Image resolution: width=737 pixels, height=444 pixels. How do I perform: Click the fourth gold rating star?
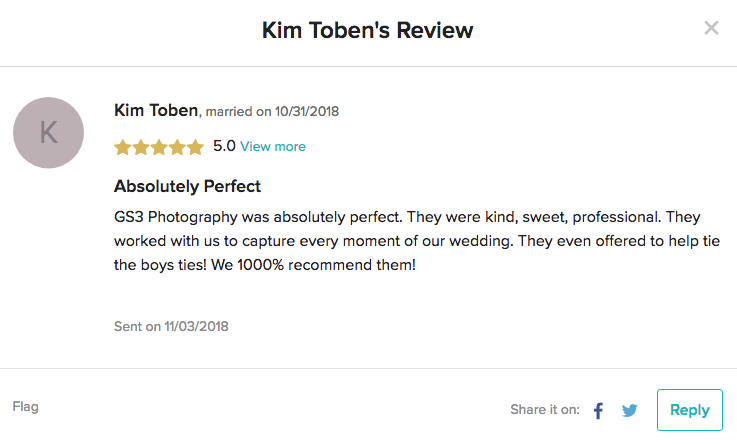point(177,147)
